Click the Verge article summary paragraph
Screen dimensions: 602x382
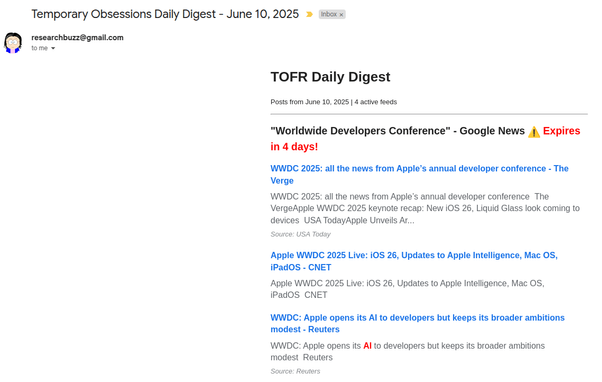[x=425, y=208]
